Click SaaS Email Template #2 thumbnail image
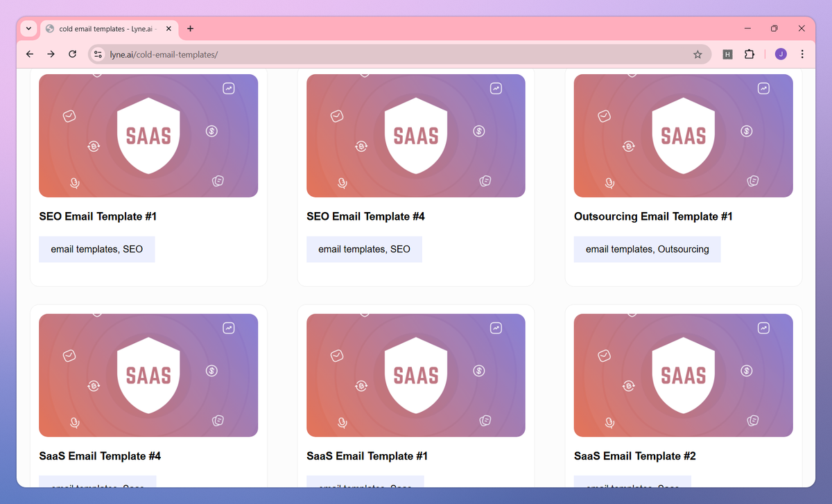 [684, 375]
